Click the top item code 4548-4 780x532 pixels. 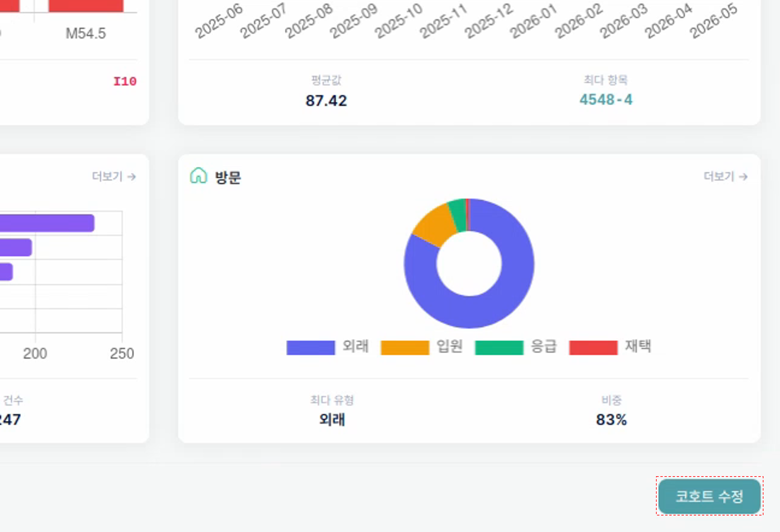606,100
